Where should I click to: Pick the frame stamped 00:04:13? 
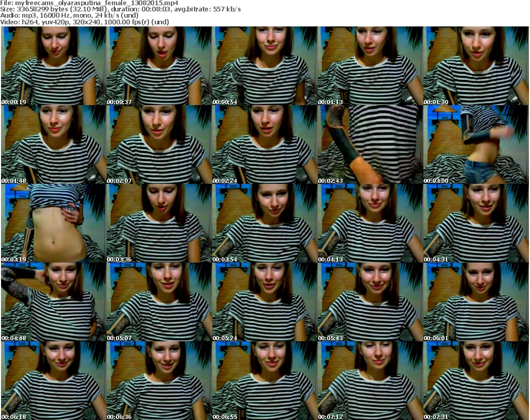coord(370,224)
